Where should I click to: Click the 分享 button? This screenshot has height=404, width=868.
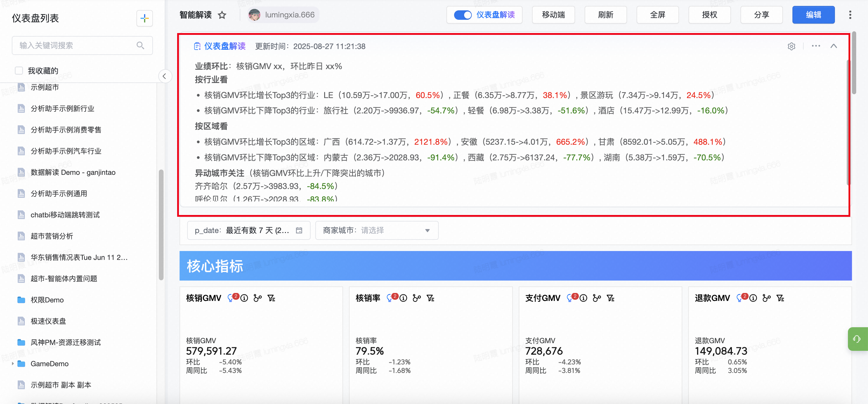pyautogui.click(x=761, y=15)
